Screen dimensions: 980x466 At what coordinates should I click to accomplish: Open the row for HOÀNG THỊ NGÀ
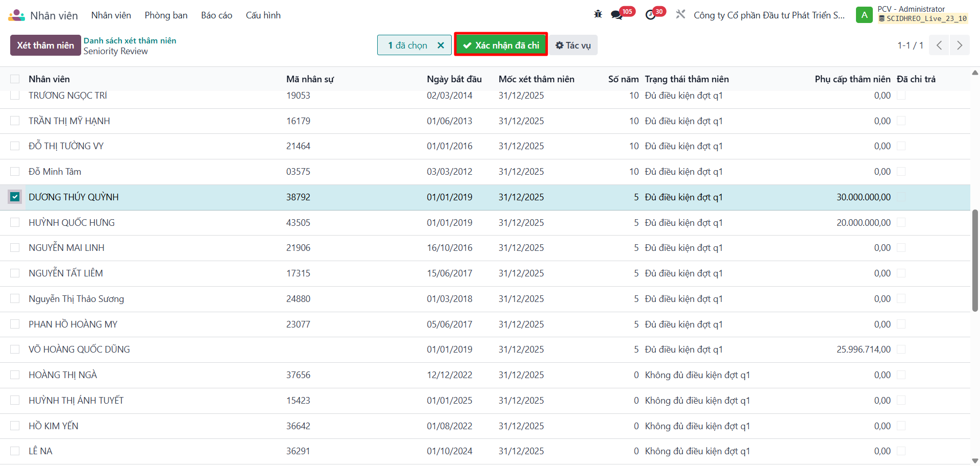485,375
